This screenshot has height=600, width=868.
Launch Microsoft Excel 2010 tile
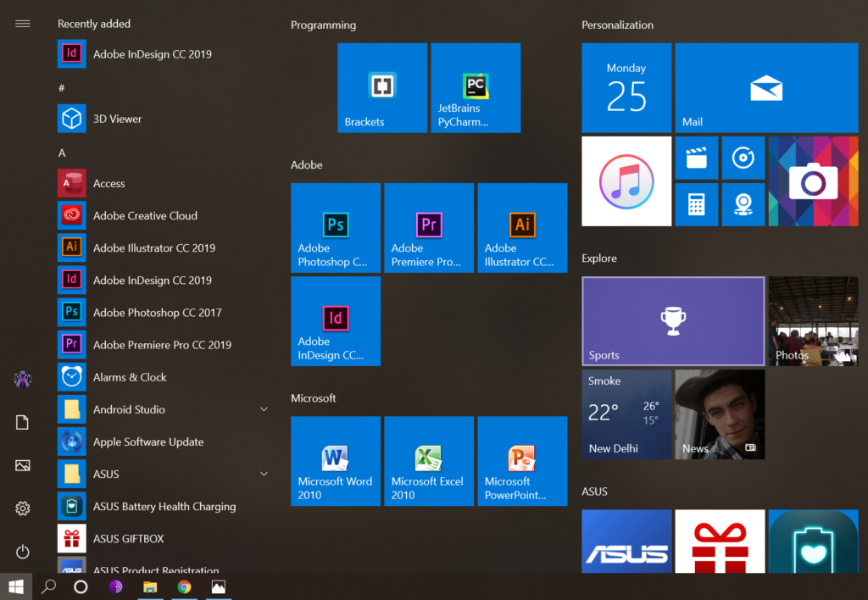(429, 461)
